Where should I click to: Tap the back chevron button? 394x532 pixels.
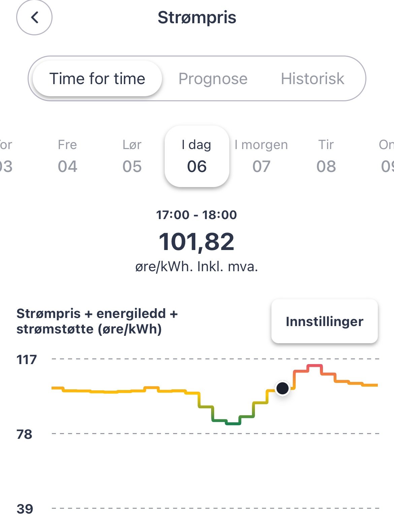[34, 17]
